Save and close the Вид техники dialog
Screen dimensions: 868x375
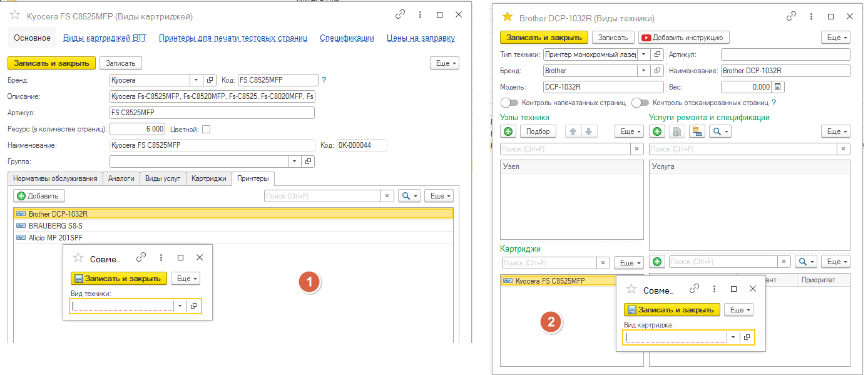click(x=119, y=279)
